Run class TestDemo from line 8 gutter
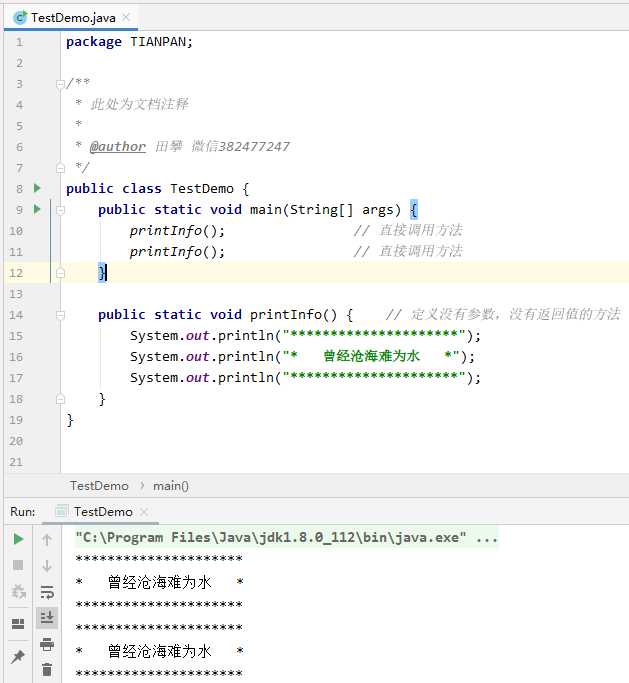The width and height of the screenshot is (629, 683). point(37,188)
